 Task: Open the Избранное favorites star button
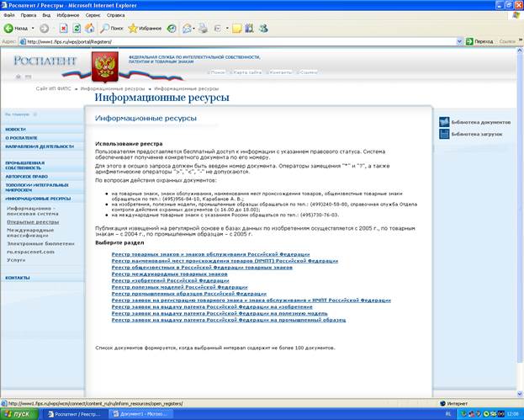(x=145, y=29)
